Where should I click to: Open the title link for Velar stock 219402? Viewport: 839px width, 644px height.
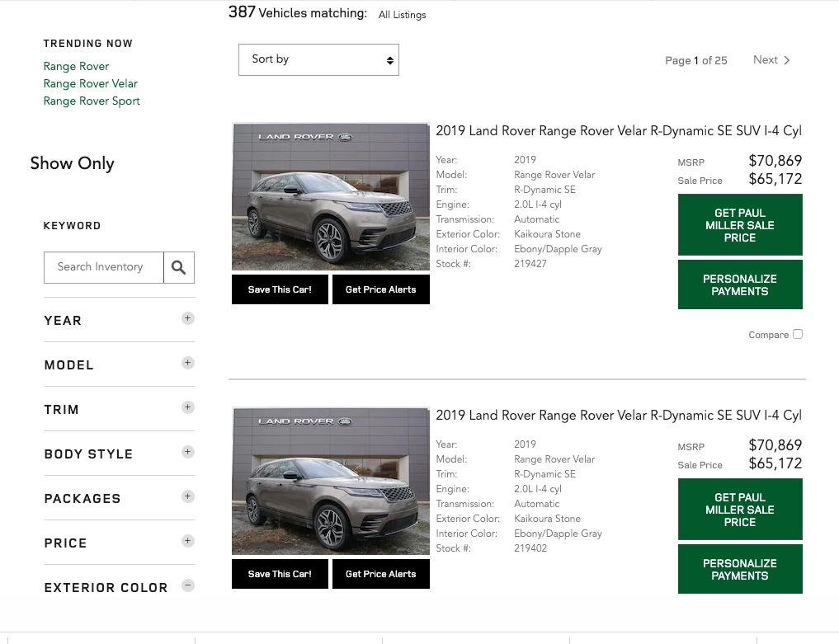tap(619, 416)
